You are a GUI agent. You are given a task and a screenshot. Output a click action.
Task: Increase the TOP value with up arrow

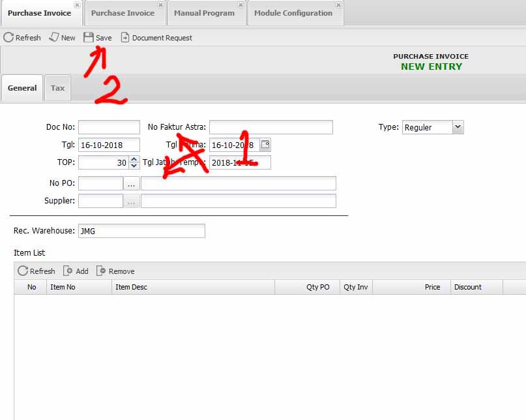(x=134, y=159)
